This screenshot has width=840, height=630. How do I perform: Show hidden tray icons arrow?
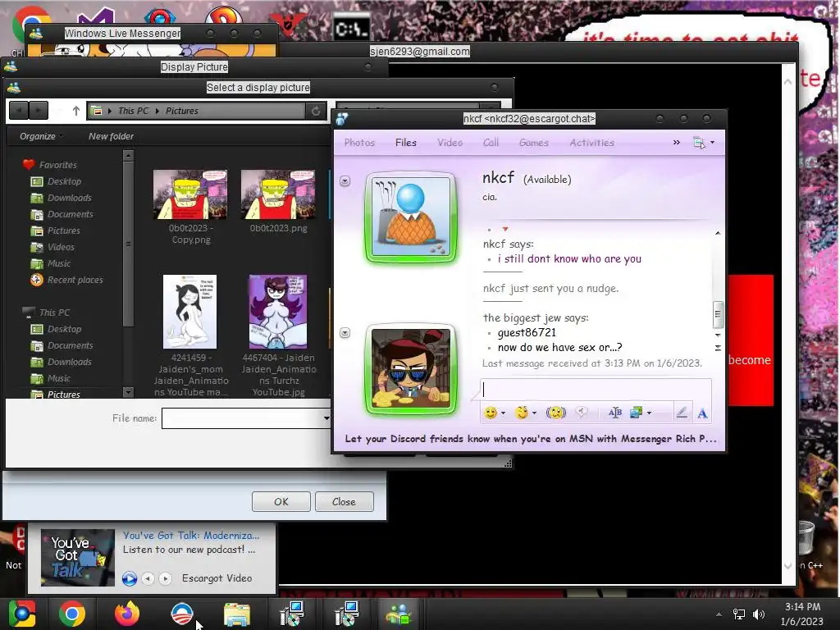719,614
